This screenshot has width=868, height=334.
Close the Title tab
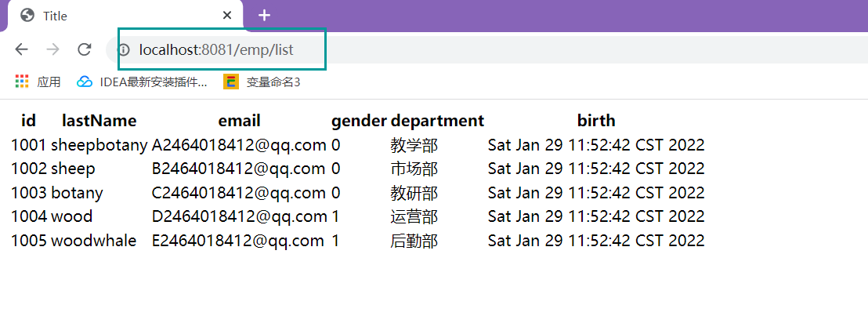click(x=227, y=16)
